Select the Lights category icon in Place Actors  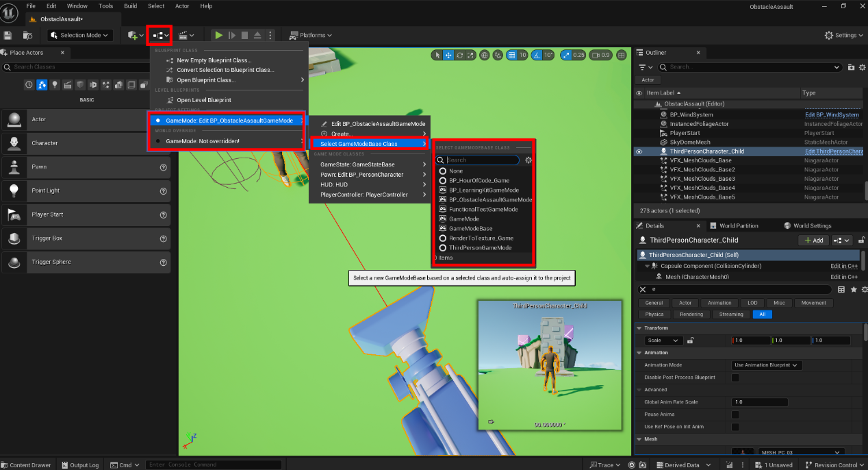55,85
